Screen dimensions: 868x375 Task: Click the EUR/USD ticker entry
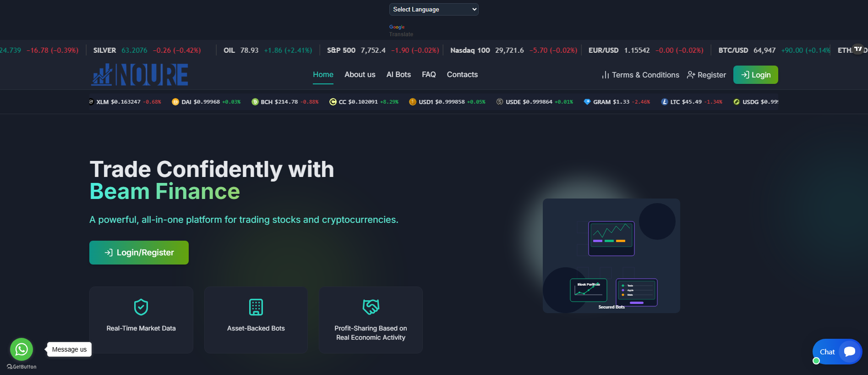click(646, 50)
